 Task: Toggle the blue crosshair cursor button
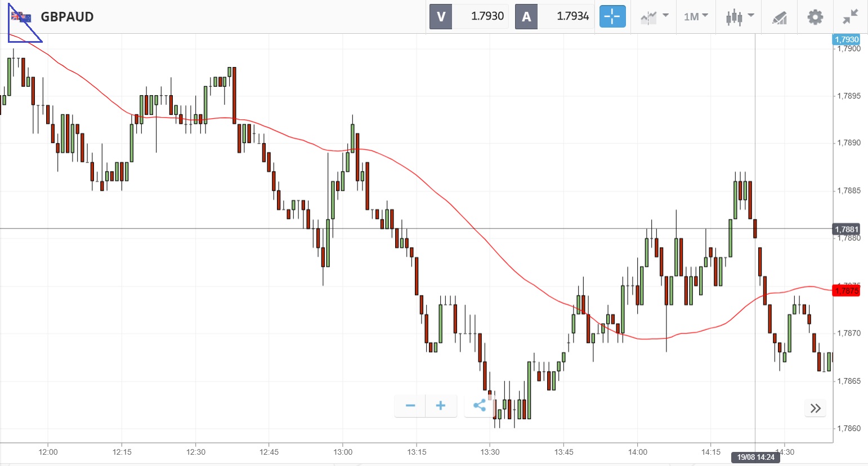coord(612,16)
